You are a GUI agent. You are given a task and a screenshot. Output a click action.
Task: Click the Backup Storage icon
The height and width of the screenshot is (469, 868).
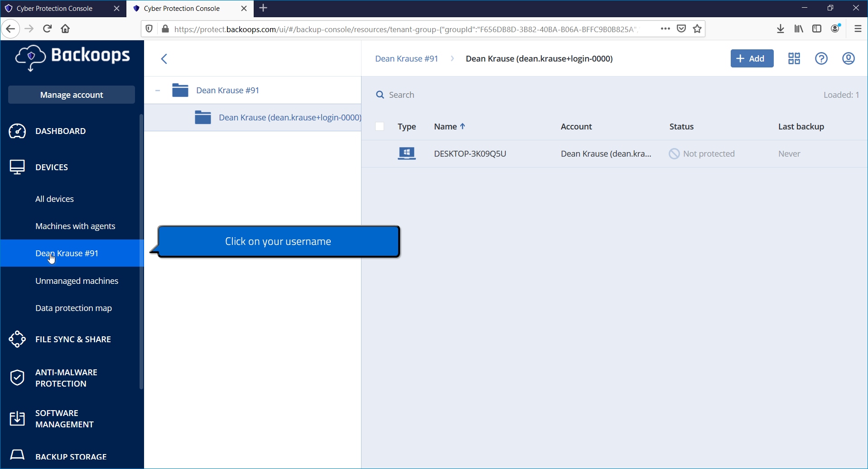click(x=17, y=455)
